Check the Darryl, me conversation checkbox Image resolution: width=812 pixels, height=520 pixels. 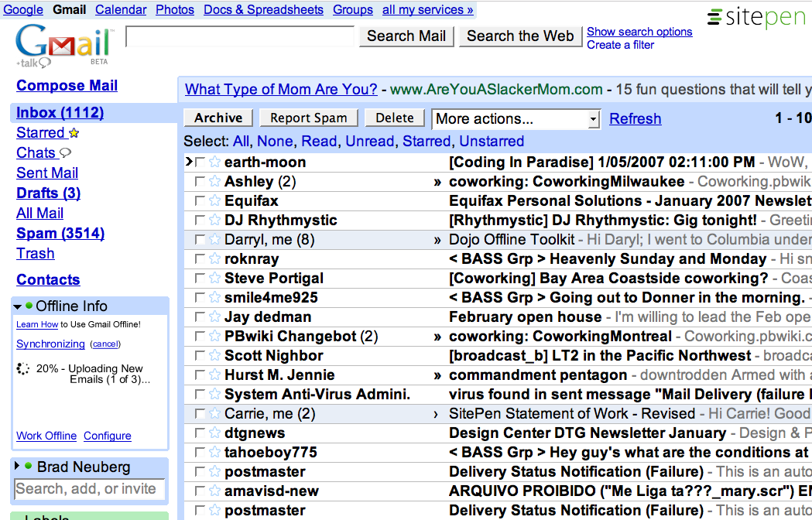(x=200, y=239)
